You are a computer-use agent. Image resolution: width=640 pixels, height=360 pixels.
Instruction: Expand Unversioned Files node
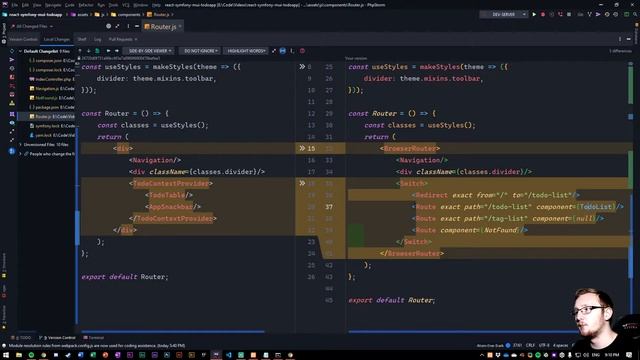20,144
